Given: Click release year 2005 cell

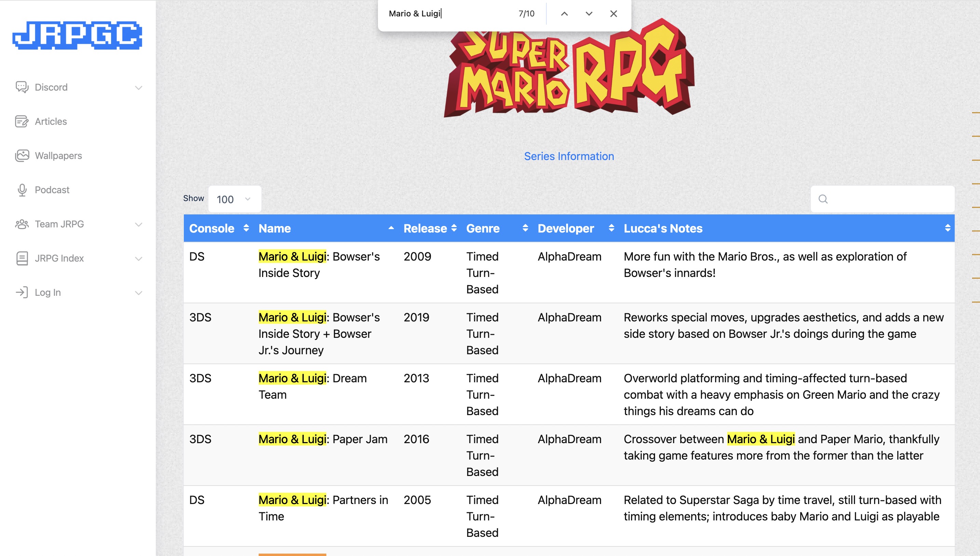Looking at the screenshot, I should [x=417, y=500].
